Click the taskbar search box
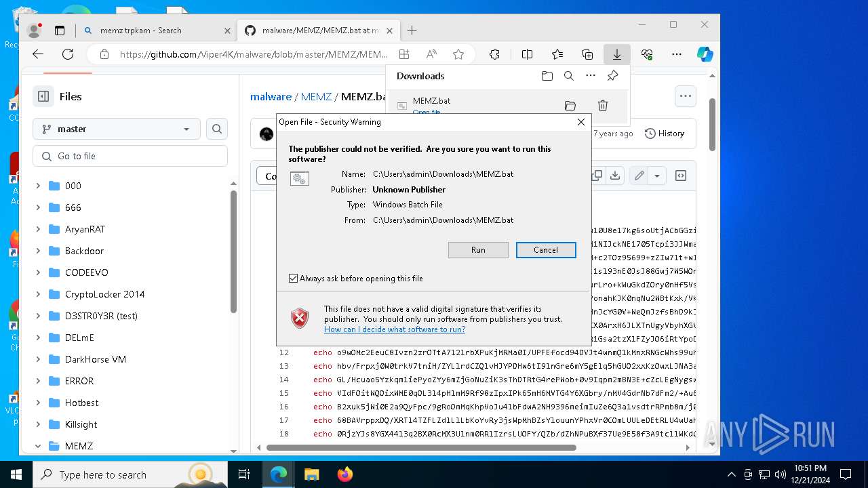Viewport: 868px width, 488px height. [130, 474]
